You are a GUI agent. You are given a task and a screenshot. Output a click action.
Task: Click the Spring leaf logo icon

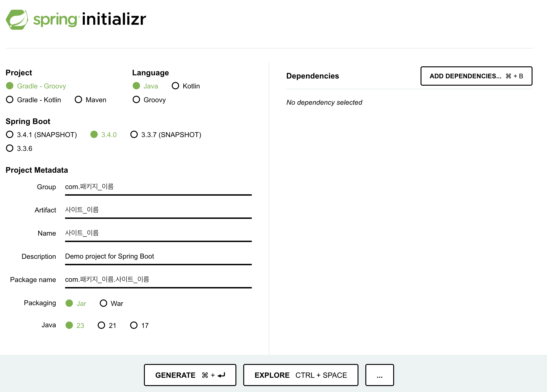pos(17,20)
